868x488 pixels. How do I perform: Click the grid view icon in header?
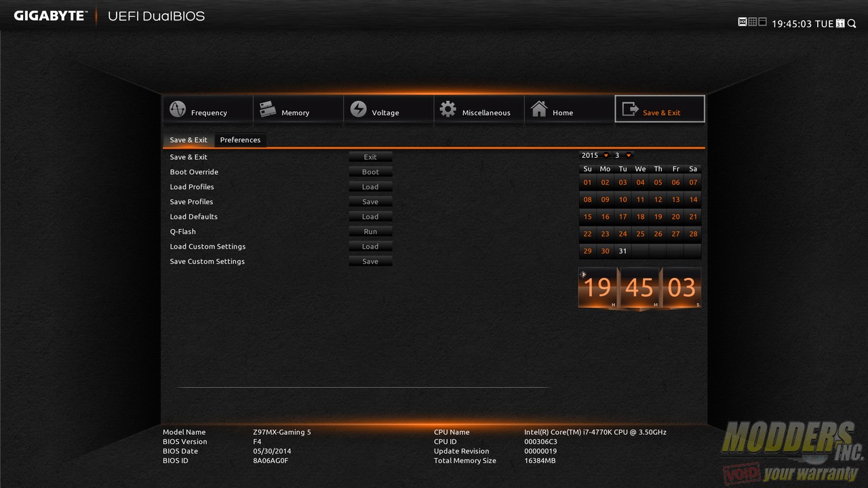tap(752, 22)
